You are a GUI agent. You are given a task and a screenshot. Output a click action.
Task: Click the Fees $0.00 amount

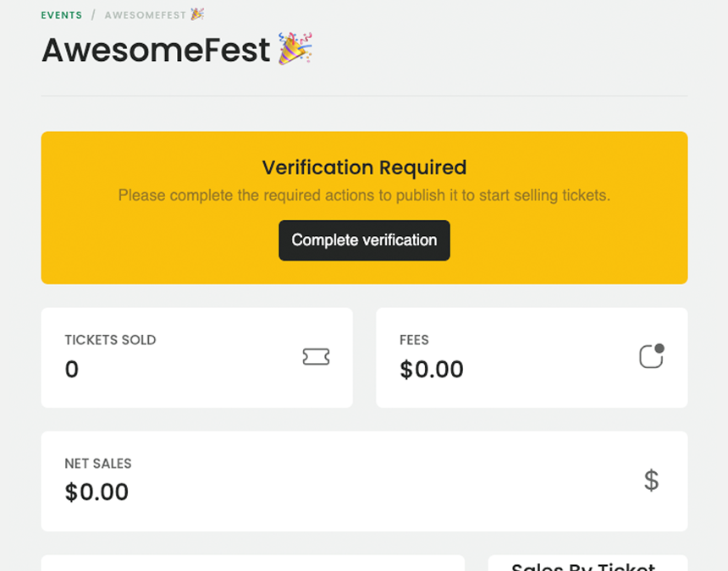pos(432,369)
